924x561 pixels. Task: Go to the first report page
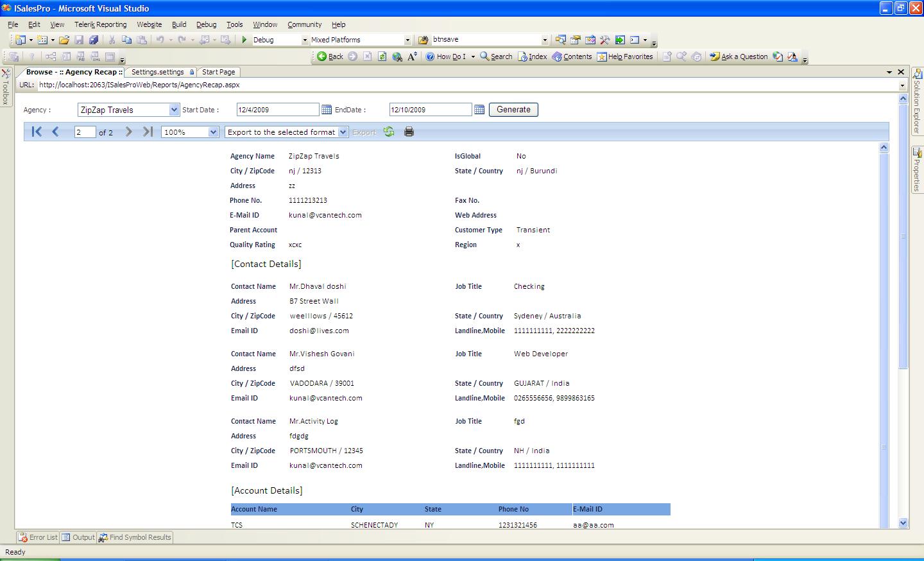point(37,132)
